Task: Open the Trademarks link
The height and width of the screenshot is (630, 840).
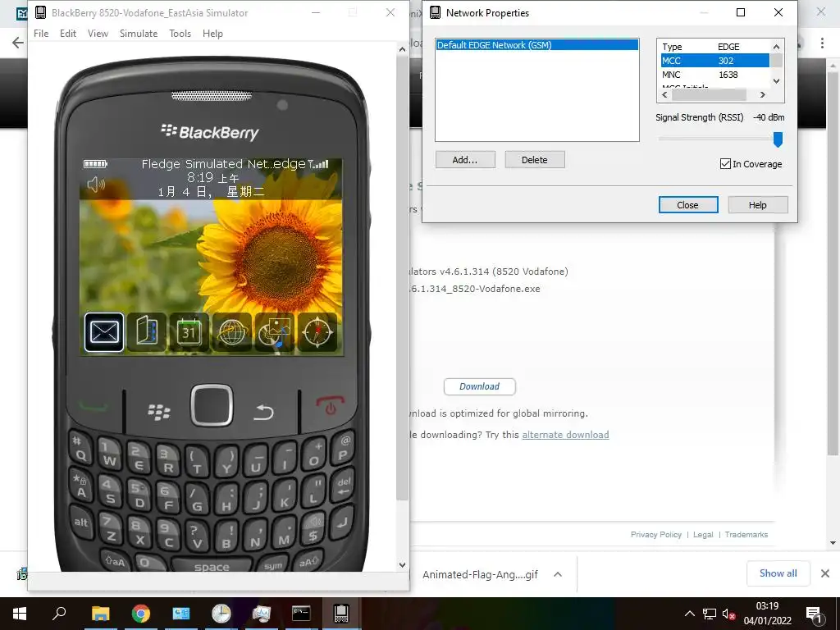Action: [746, 535]
